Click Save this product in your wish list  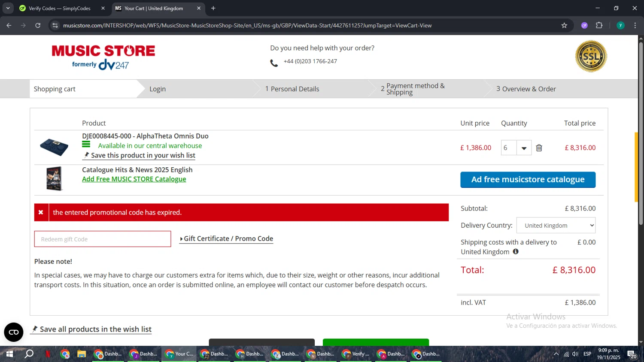[139, 155]
